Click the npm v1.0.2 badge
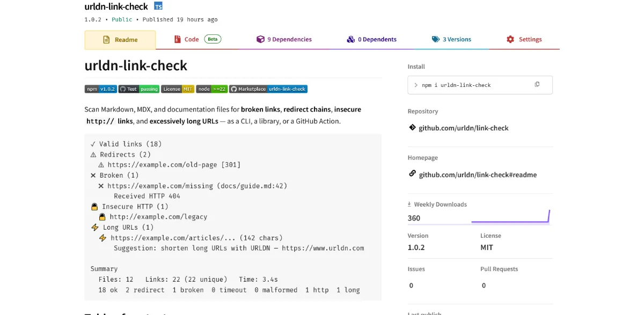Image resolution: width=644 pixels, height=315 pixels. pos(100,89)
